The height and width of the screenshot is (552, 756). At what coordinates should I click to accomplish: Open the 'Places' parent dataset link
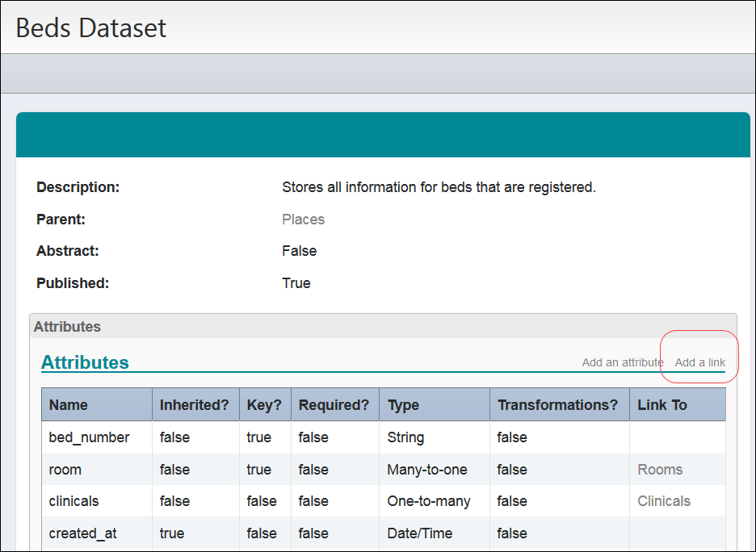(303, 219)
